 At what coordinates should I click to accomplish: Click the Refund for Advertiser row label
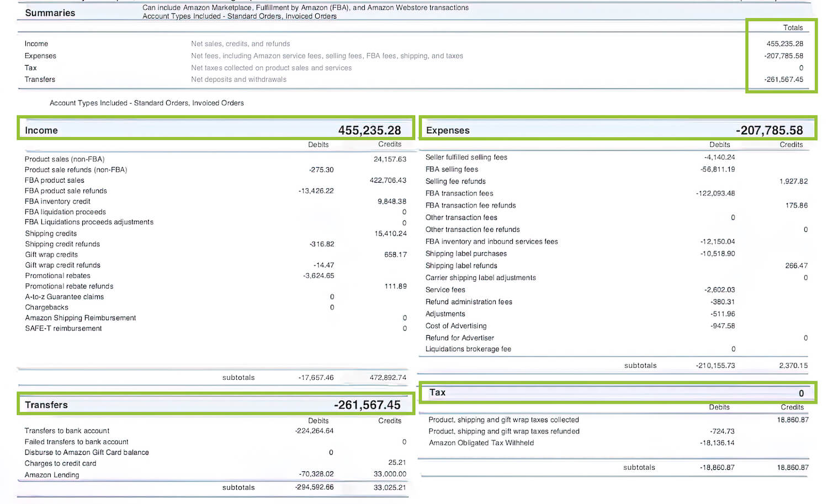click(x=460, y=338)
